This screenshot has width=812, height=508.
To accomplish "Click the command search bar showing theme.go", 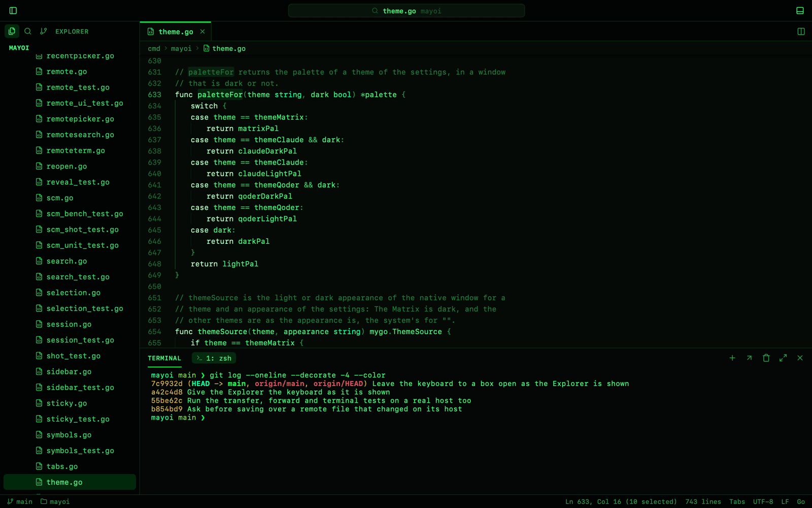I will click(x=407, y=11).
